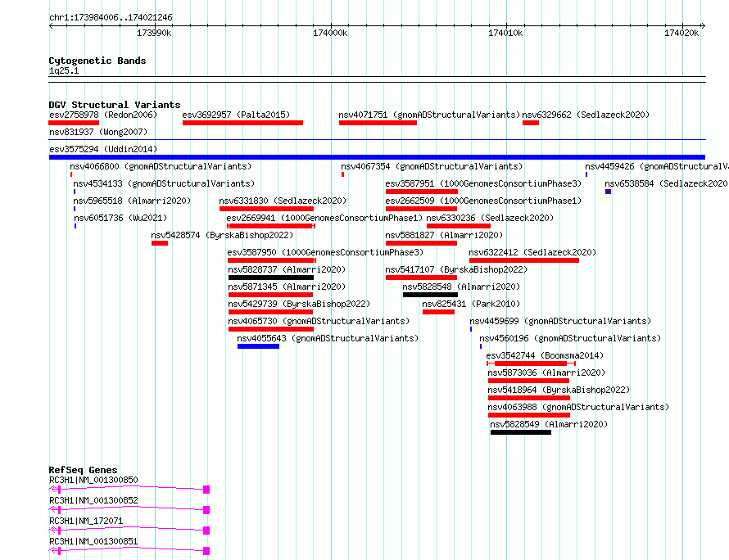Viewport: 729px width, 560px height.
Task: Select nsv5429739 (ByrskaBishop2022) label
Action: [299, 304]
